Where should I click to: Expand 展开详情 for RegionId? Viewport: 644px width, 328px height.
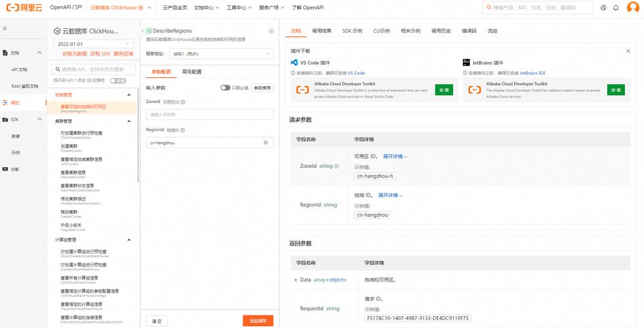tap(390, 195)
